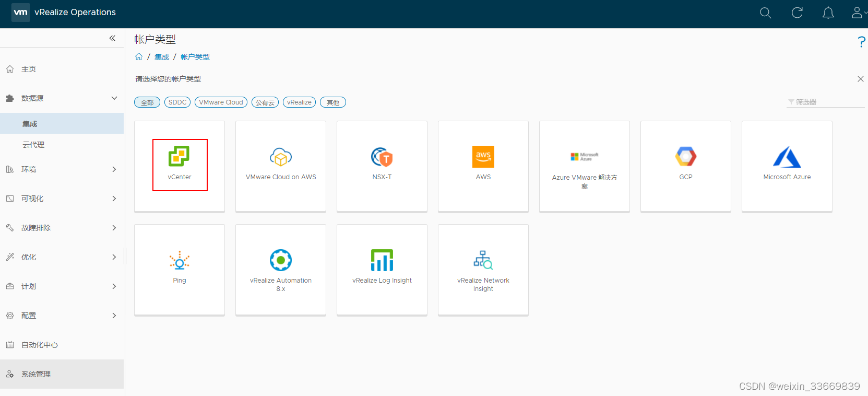Select the Ping account card
Viewport: 868px width, 396px height.
tap(180, 270)
